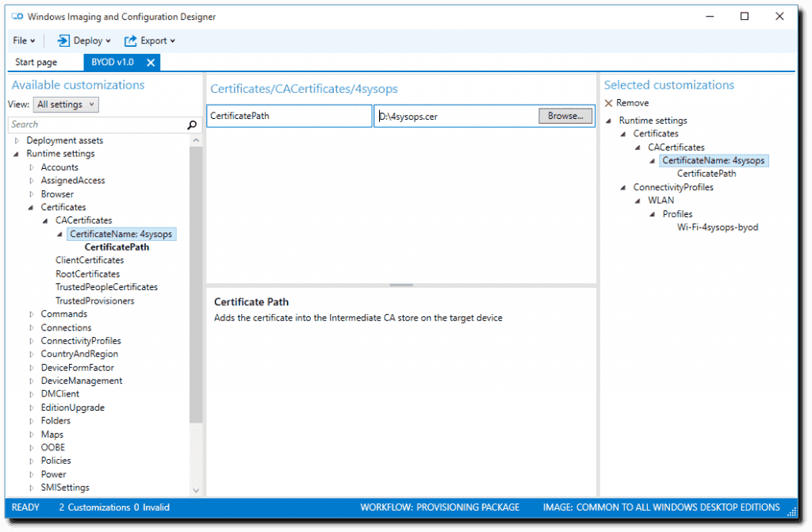Image resolution: width=812 pixels, height=532 pixels.
Task: Collapse the WLAN node
Action: coord(638,201)
